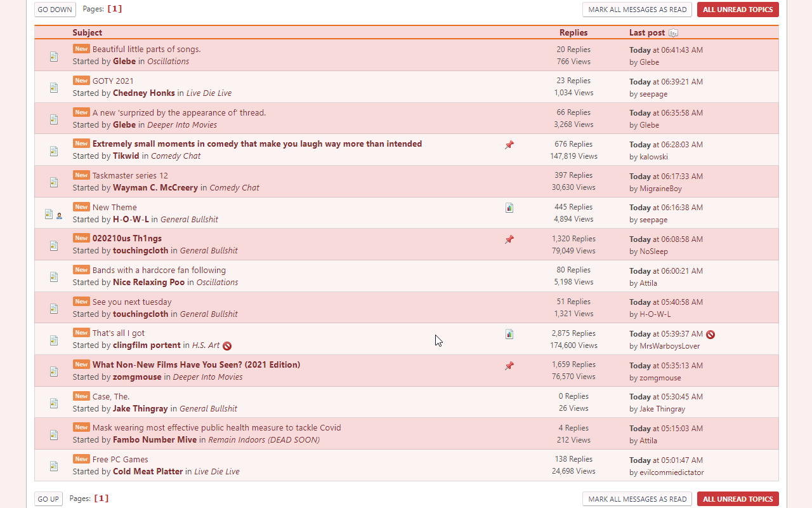
Task: Open last poster evilcommiedictator's profile
Action: [672, 472]
